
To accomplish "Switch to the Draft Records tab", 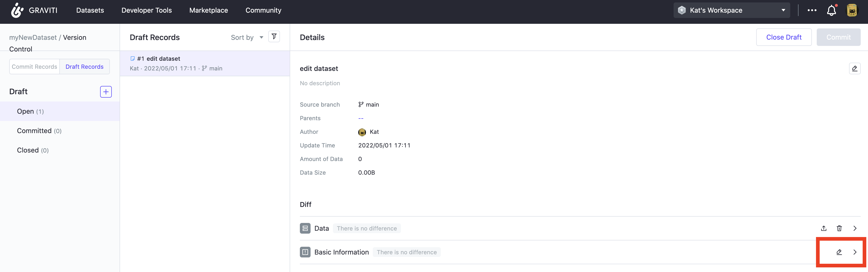I will tap(85, 67).
